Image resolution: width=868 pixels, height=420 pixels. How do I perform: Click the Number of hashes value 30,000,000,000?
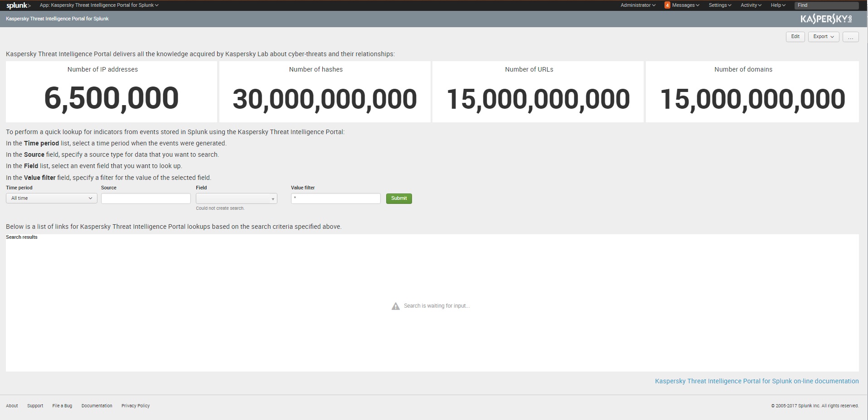325,99
